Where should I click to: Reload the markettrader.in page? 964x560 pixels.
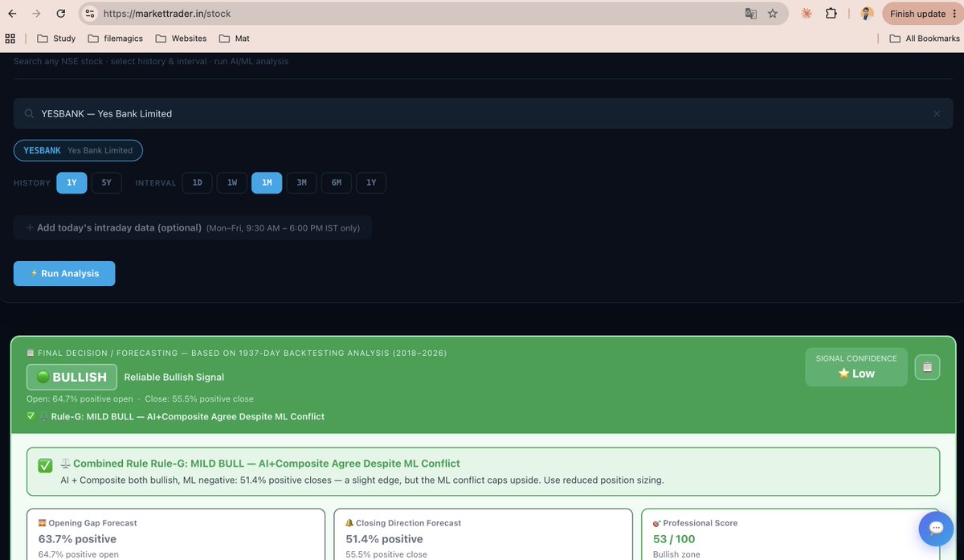pyautogui.click(x=60, y=14)
